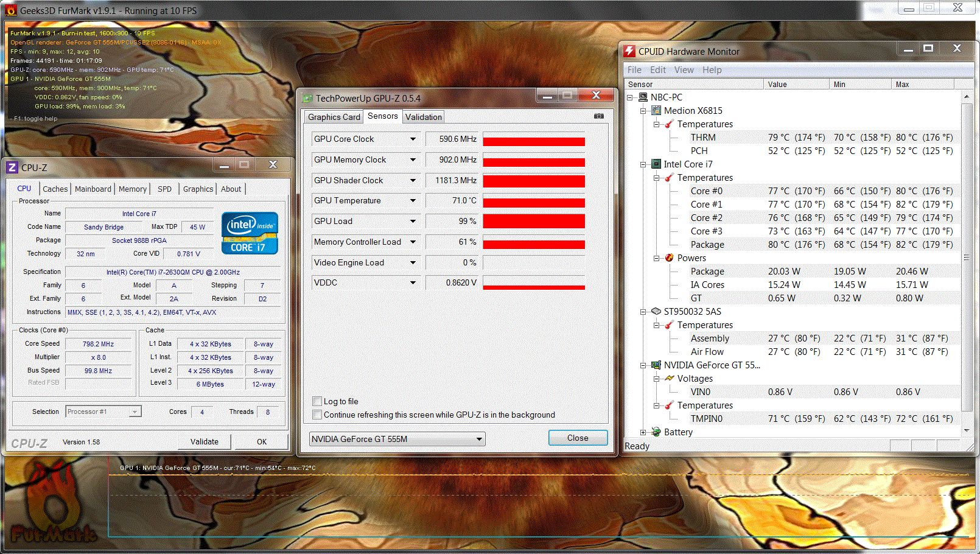This screenshot has width=980, height=554.
Task: Switch to the Validation tab in GPU-Z
Action: (424, 117)
